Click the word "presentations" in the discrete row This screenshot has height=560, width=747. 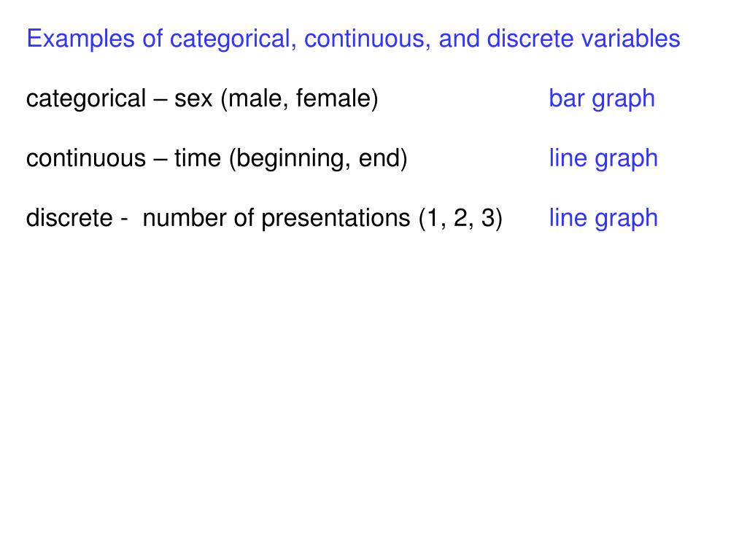(336, 219)
